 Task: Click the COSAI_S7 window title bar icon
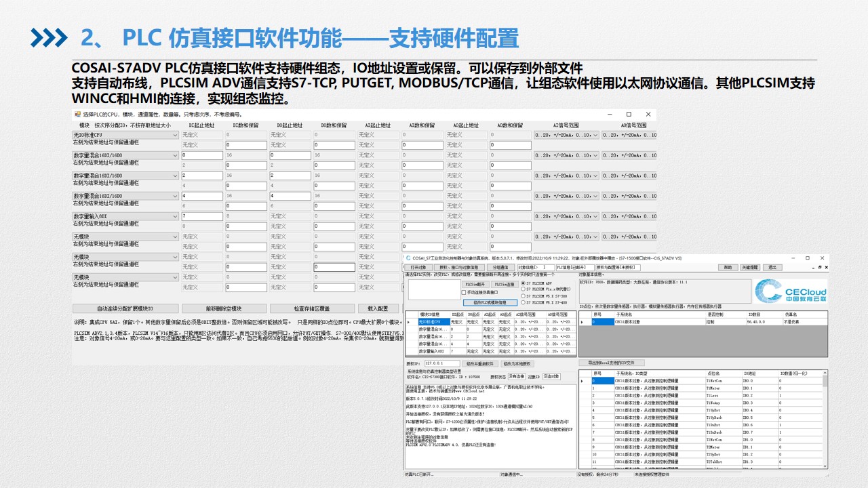click(x=408, y=258)
